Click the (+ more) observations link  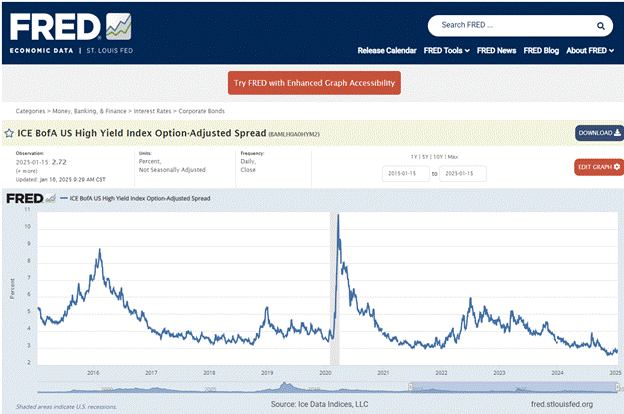(x=27, y=171)
